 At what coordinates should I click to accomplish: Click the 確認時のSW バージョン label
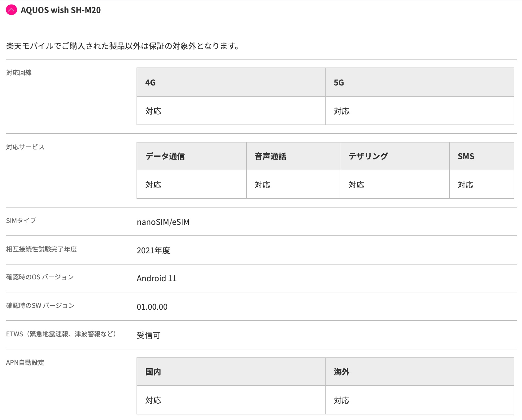tap(41, 305)
